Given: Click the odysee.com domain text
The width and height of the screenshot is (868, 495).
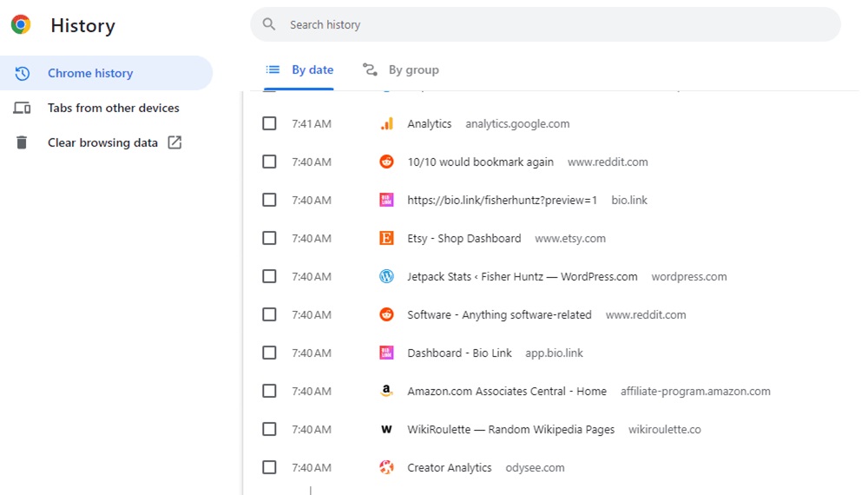Looking at the screenshot, I should coord(535,468).
